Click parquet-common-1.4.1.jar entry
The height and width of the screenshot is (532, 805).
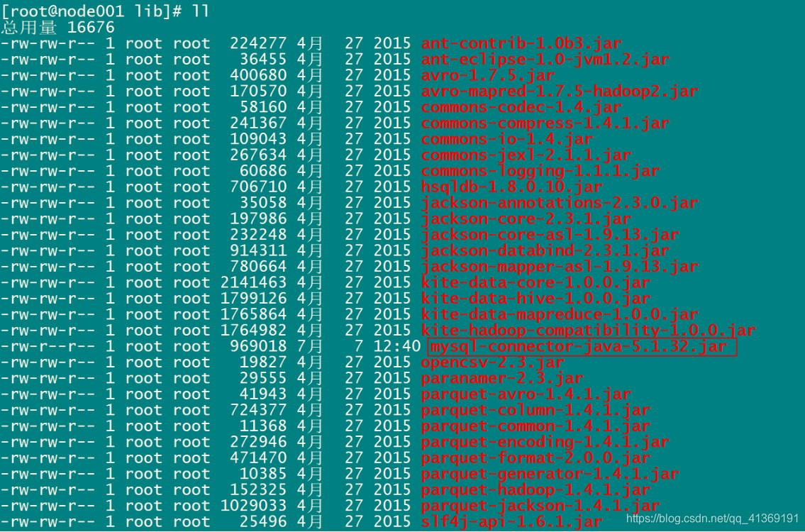(x=536, y=426)
